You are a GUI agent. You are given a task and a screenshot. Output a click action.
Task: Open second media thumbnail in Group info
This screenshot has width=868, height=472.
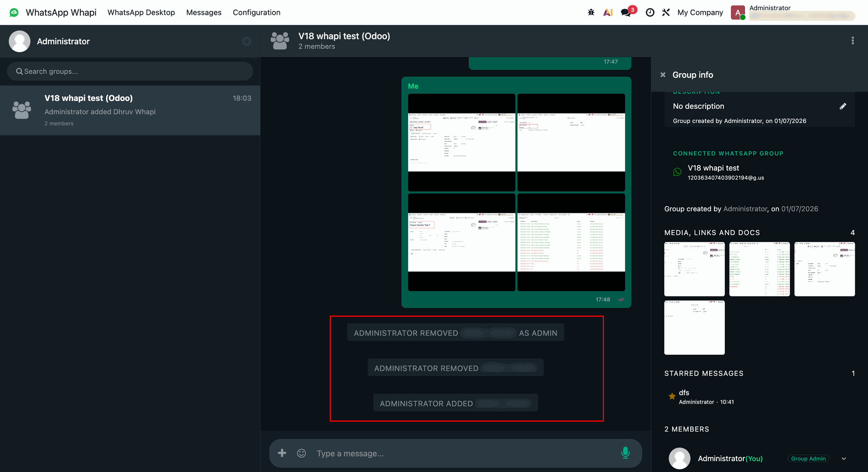tap(759, 269)
